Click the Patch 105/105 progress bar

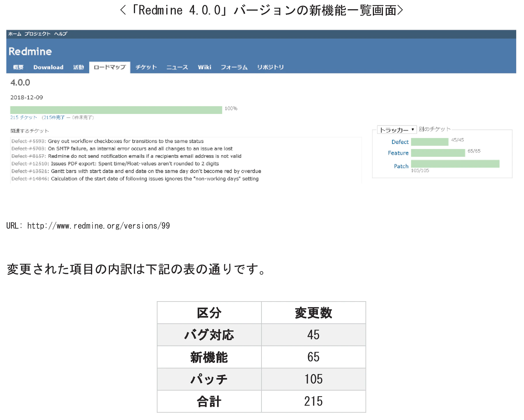pyautogui.click(x=455, y=164)
